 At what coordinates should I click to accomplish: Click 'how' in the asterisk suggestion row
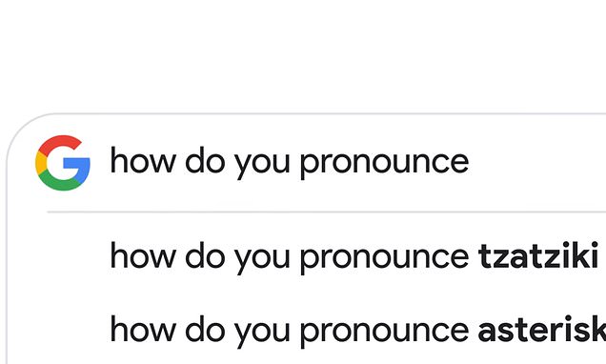pyautogui.click(x=143, y=329)
